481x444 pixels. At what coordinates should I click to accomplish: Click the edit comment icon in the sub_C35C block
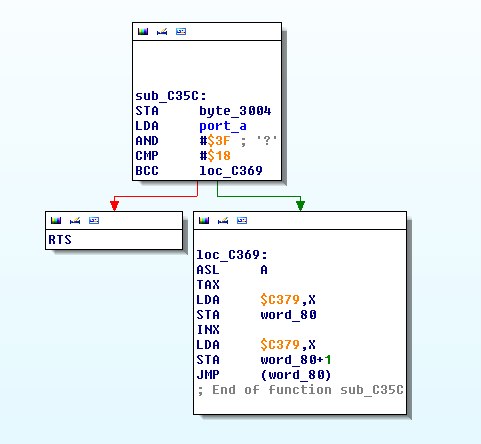[x=162, y=32]
